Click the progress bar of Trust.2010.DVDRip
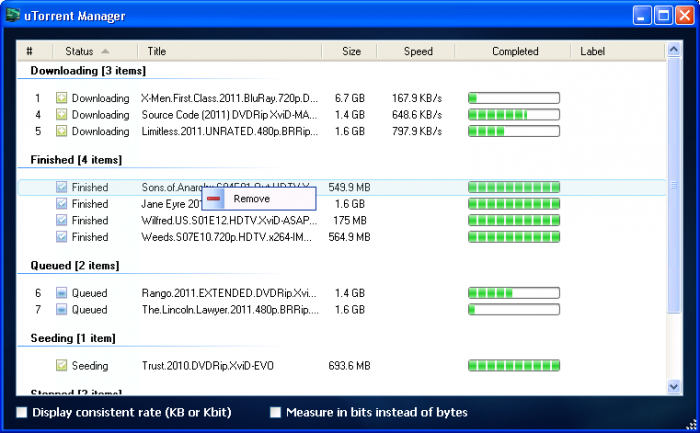 point(514,366)
